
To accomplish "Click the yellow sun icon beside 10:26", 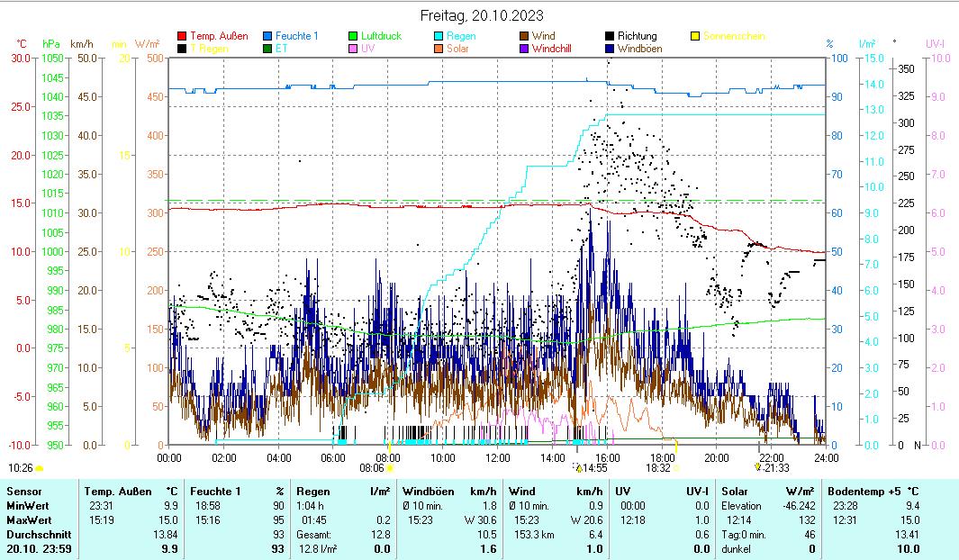I will click(x=40, y=468).
